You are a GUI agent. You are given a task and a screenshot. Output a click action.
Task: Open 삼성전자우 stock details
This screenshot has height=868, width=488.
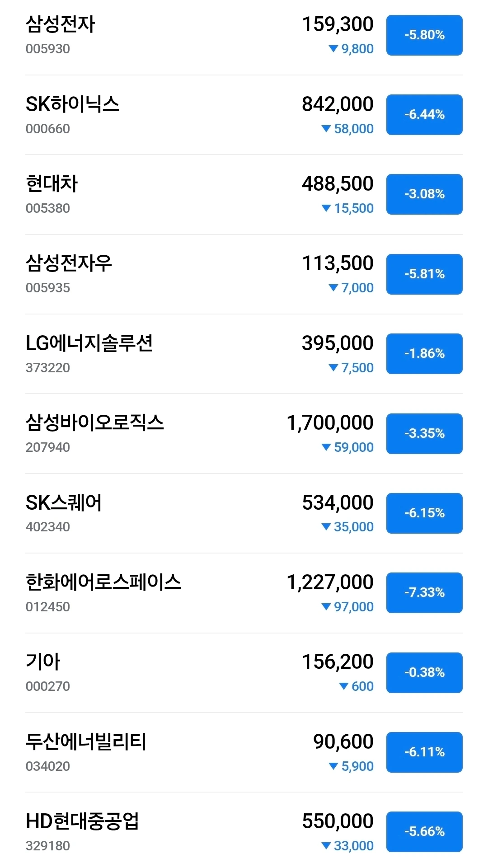[x=69, y=263]
